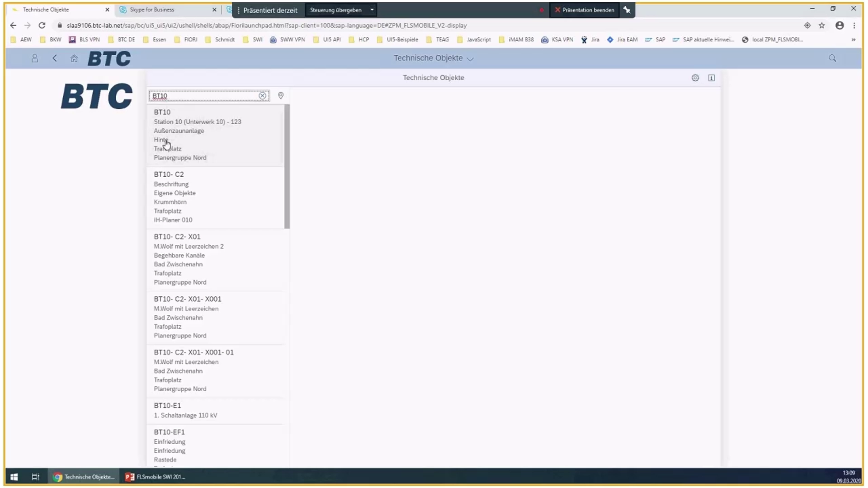
Task: Open the Chrome browser profile menu
Action: click(x=840, y=26)
